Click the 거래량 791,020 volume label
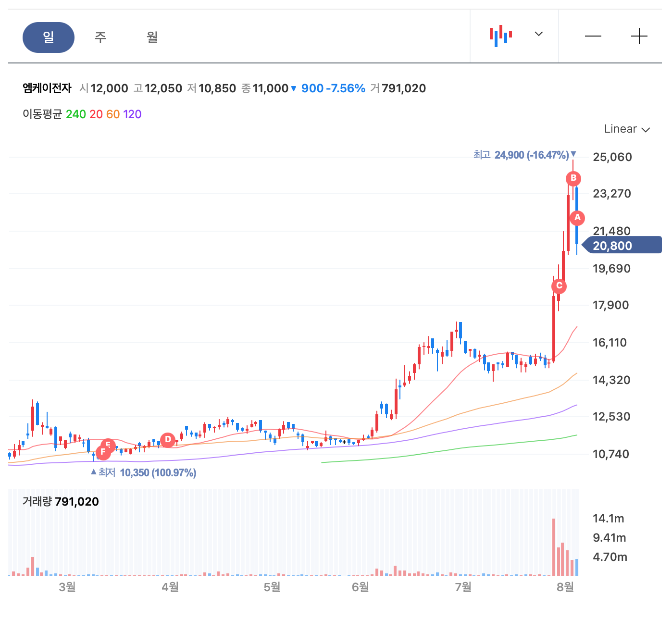The image size is (672, 620). (61, 501)
